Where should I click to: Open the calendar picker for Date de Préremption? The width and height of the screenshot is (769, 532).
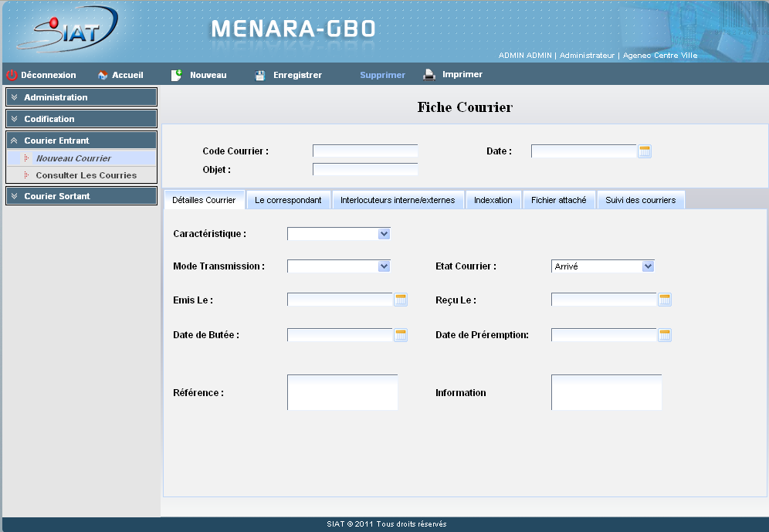click(x=665, y=335)
